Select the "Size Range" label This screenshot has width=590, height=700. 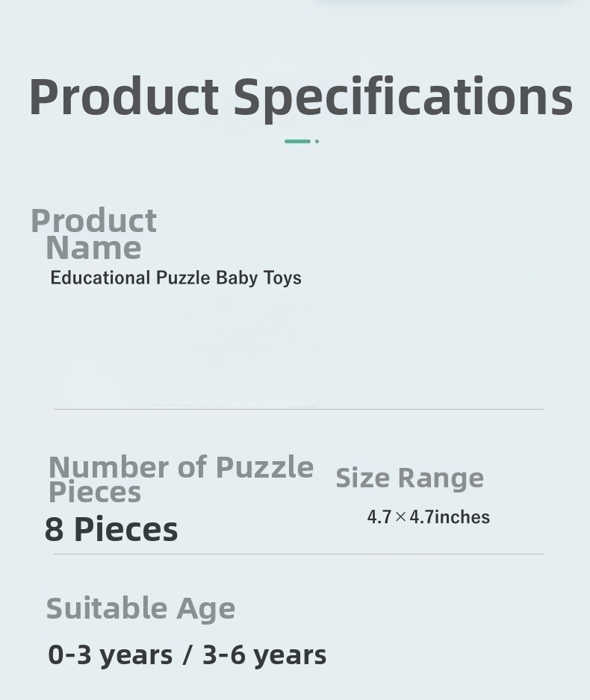409,478
